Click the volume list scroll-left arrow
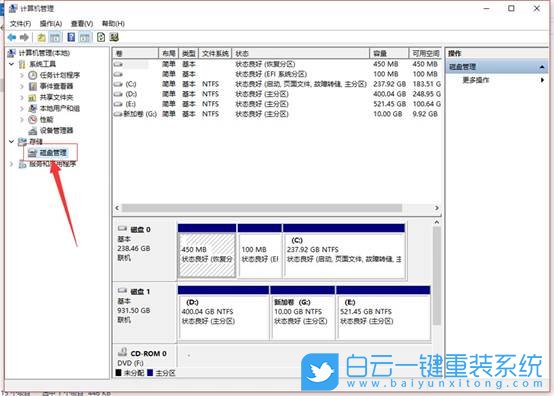Viewport: 554px width, 396px height. [117, 208]
